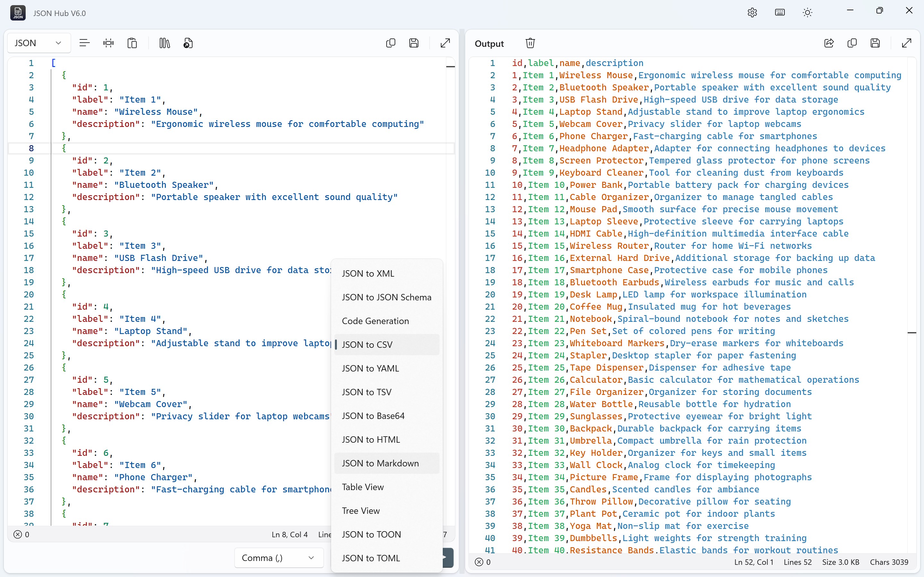
Task: Choose Table View from the menu
Action: (x=363, y=487)
